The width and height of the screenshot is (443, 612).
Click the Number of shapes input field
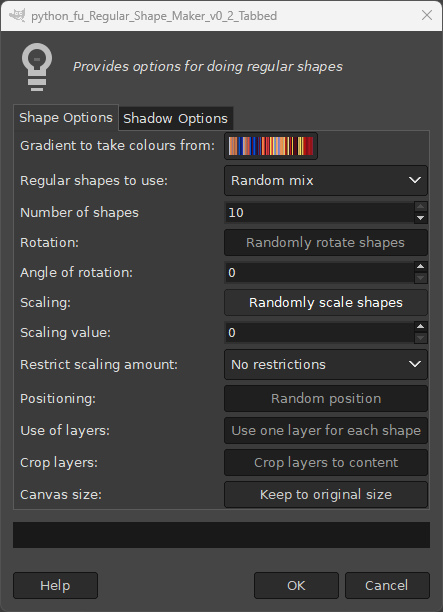click(x=319, y=213)
